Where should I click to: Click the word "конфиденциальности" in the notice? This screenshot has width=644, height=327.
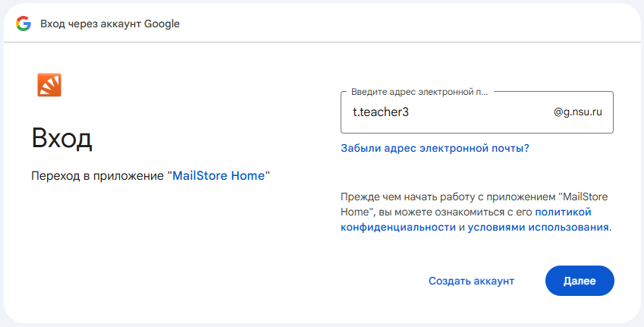[398, 227]
